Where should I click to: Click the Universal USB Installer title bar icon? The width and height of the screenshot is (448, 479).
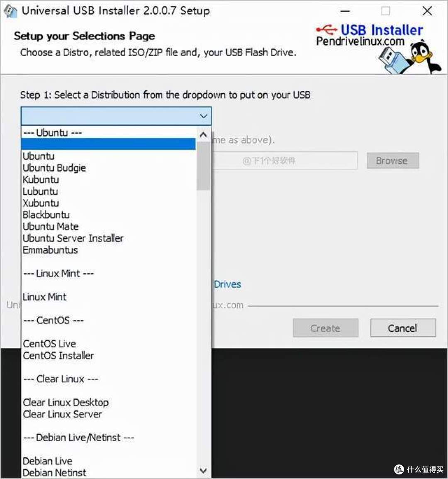point(10,11)
